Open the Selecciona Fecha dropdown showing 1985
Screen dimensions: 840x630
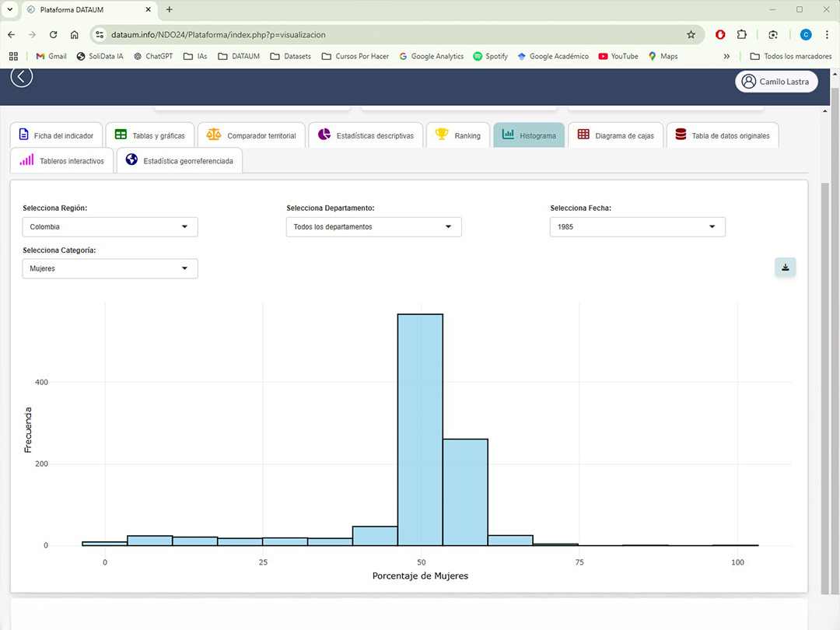(x=637, y=227)
